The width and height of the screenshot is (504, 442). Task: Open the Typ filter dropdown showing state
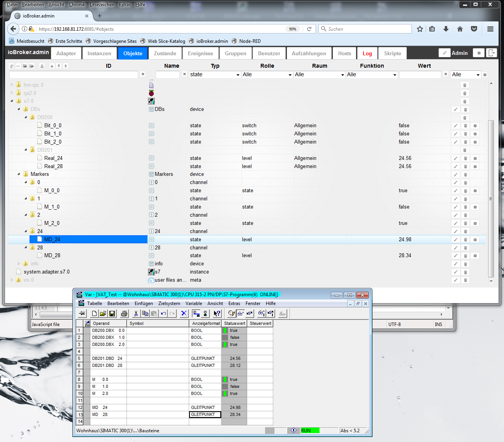coord(215,74)
